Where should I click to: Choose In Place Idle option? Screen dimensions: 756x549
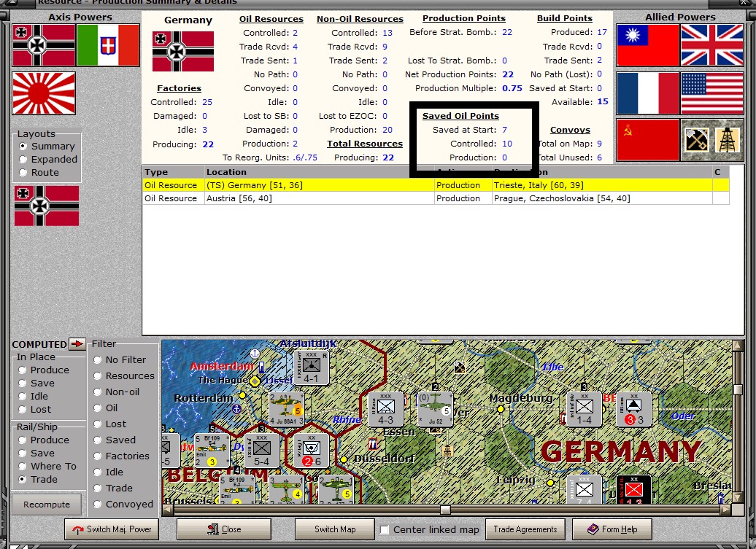pyautogui.click(x=22, y=397)
